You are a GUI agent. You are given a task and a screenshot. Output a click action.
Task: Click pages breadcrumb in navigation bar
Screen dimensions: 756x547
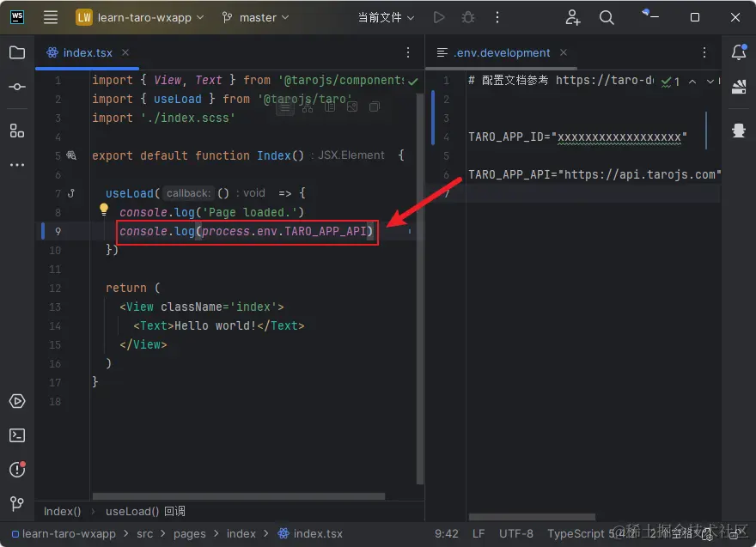coord(190,533)
